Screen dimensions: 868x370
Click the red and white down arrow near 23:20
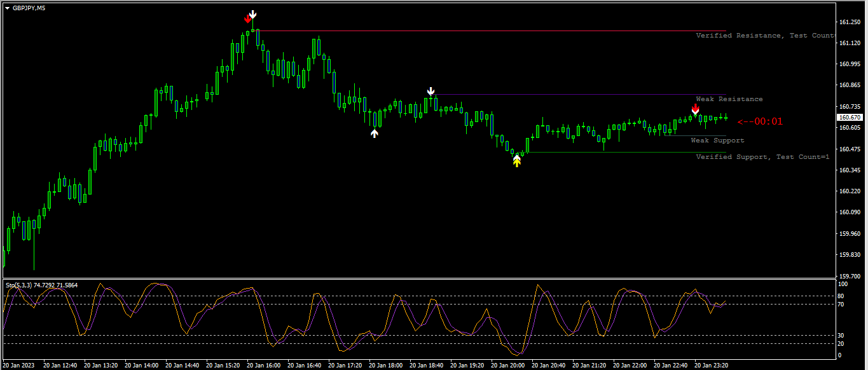pyautogui.click(x=696, y=110)
